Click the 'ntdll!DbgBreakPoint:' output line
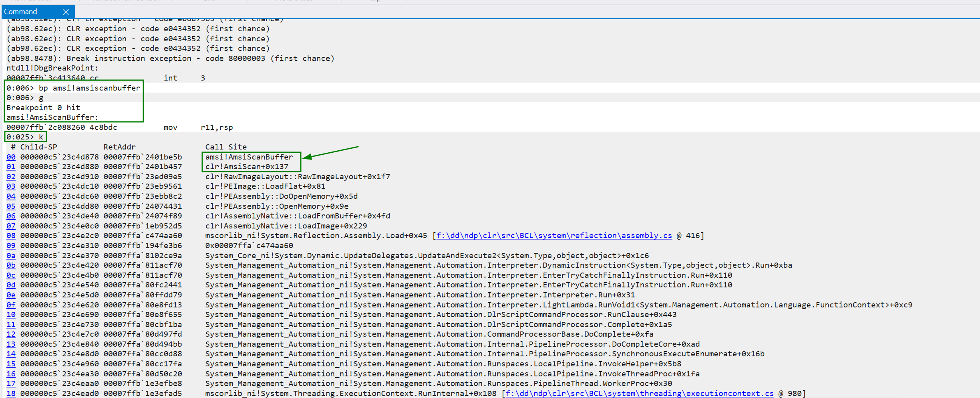Viewport: 980px width, 398px height. pyautogui.click(x=52, y=68)
